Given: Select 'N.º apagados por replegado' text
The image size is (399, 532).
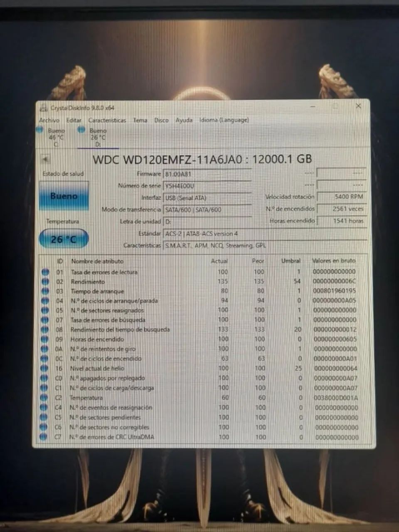Looking at the screenshot, I should pyautogui.click(x=107, y=378).
